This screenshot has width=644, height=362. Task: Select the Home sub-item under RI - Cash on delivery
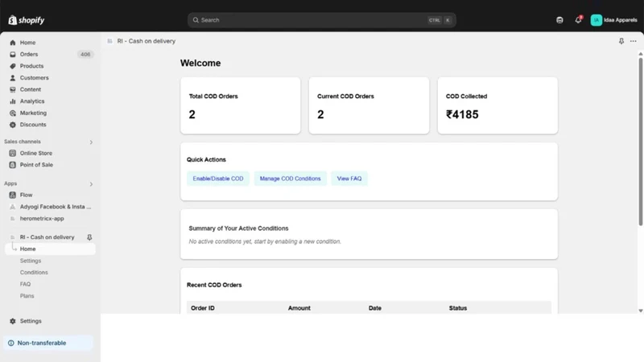click(50, 249)
